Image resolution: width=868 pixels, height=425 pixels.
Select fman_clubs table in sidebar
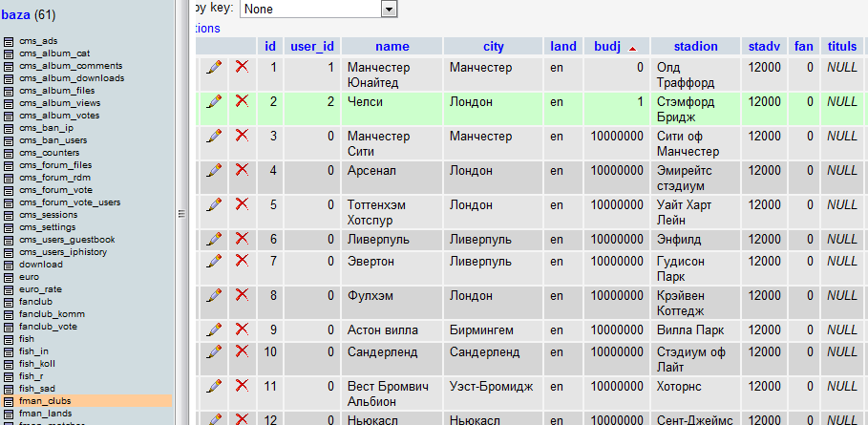click(x=45, y=401)
